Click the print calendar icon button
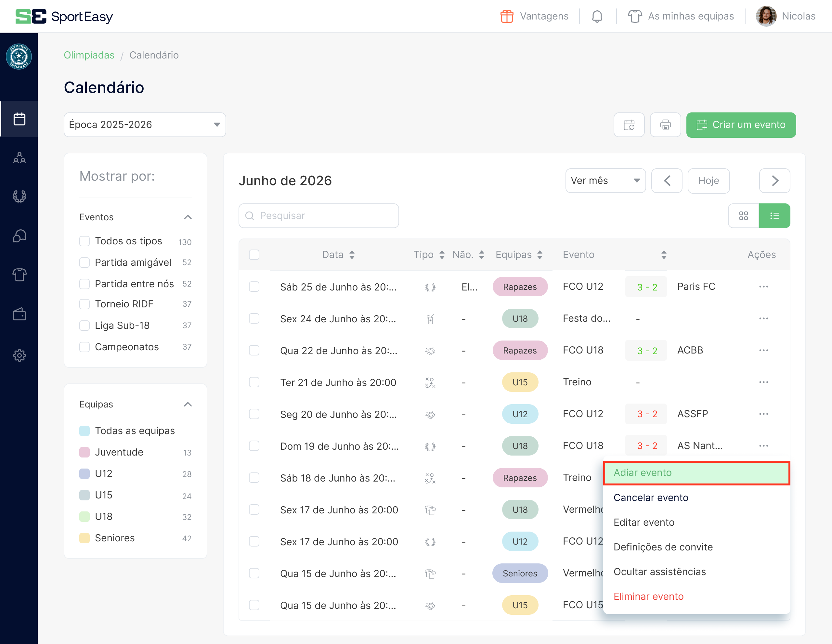The height and width of the screenshot is (644, 832). click(x=665, y=124)
